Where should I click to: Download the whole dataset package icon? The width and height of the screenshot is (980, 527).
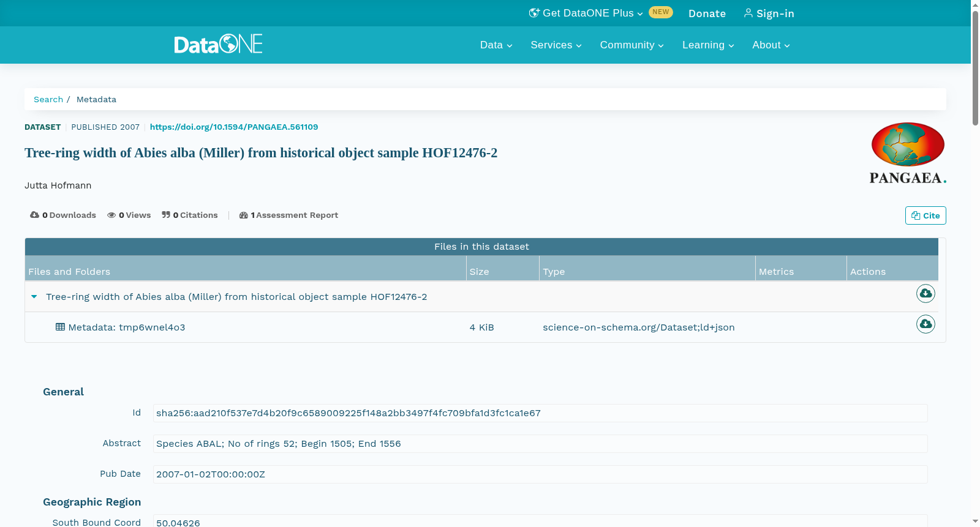coord(925,294)
